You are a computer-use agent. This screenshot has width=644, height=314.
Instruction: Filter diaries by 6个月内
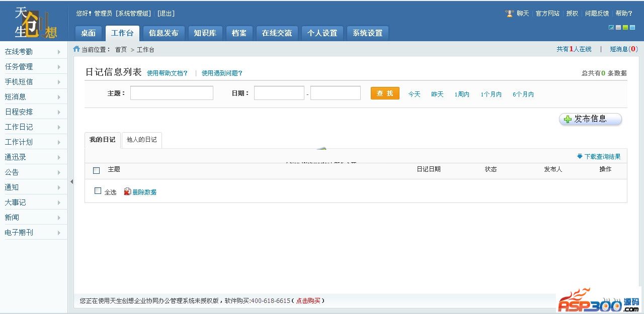tap(523, 94)
